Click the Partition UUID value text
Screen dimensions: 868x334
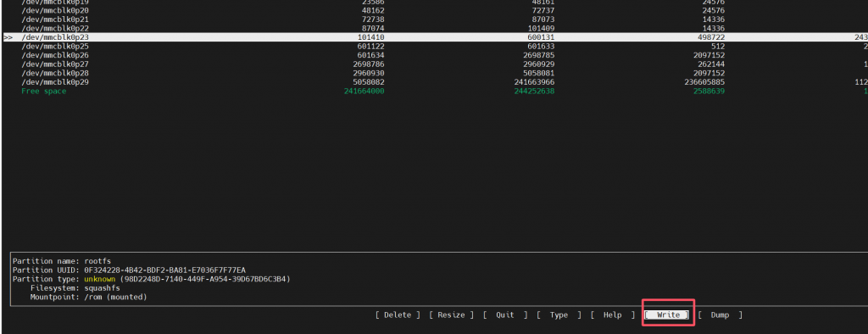(165, 270)
